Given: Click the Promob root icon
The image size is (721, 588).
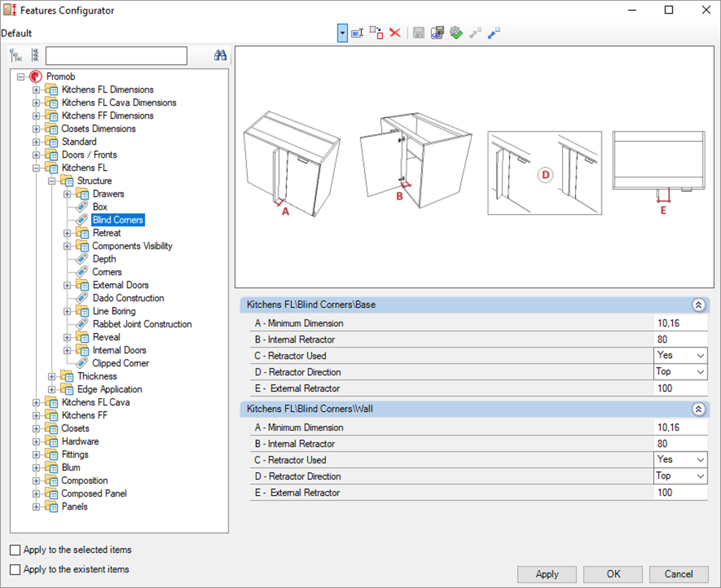Looking at the screenshot, I should (36, 77).
